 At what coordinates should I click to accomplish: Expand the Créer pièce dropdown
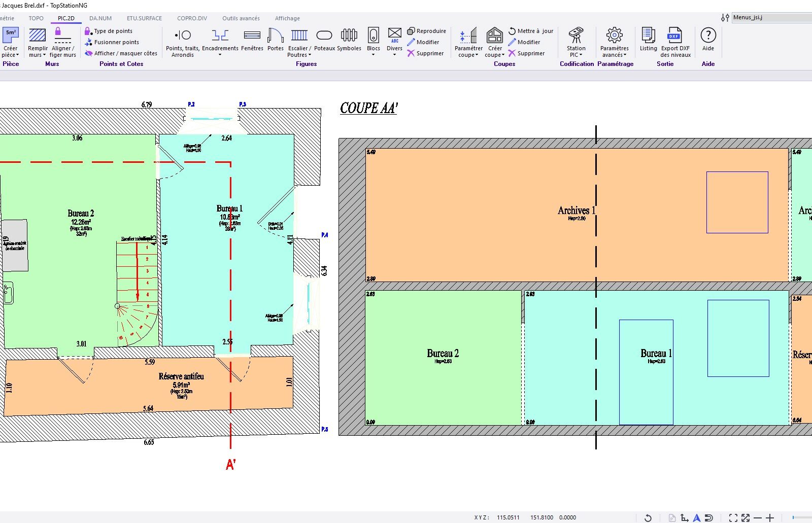[10, 55]
